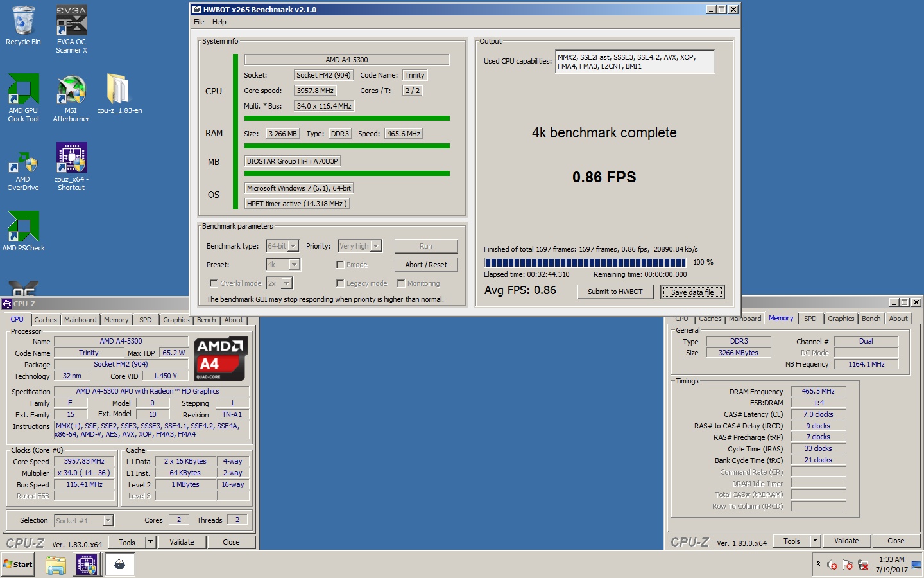The height and width of the screenshot is (578, 924).
Task: Click Validate in the left CPU-Z window
Action: (182, 542)
